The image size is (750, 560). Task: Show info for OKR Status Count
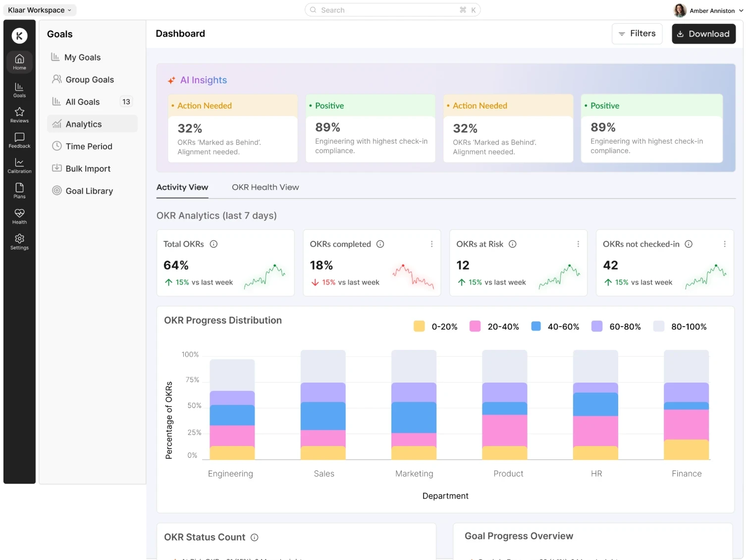255,537
